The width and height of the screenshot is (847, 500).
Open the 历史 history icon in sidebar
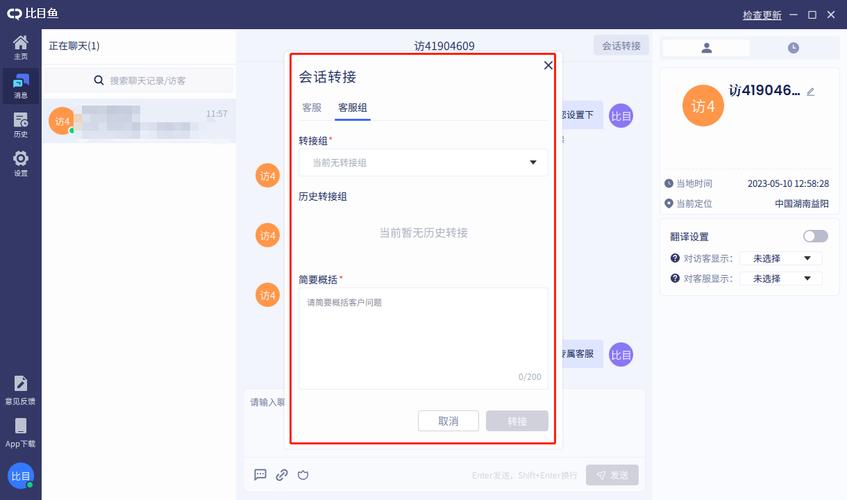(21, 125)
